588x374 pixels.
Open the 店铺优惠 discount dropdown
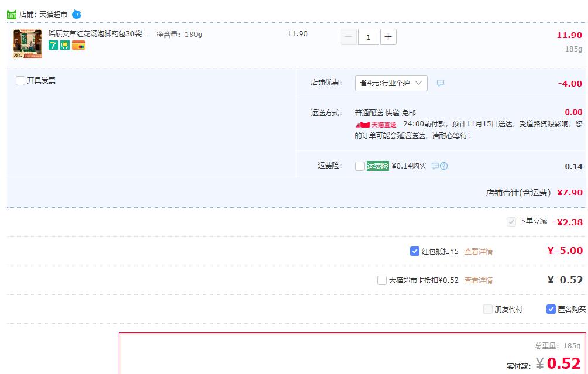pos(391,83)
